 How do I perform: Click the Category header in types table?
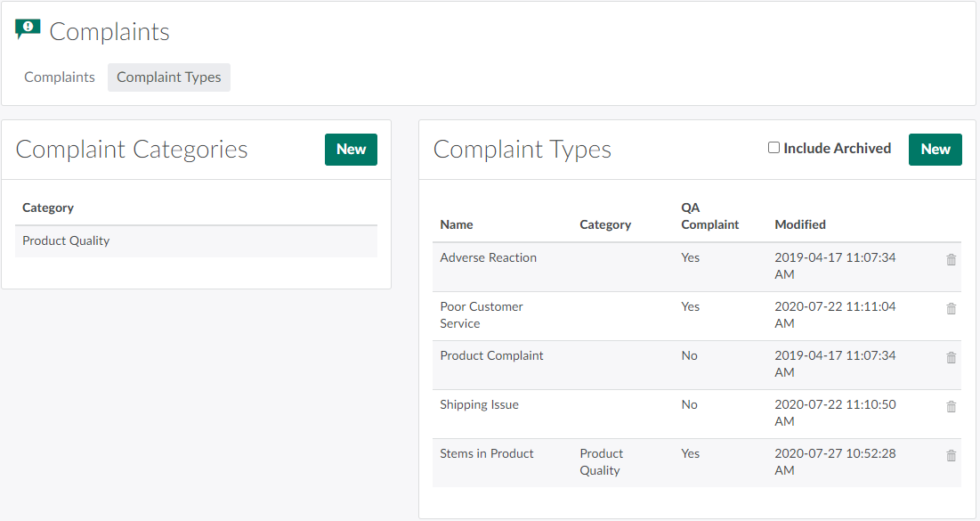pos(605,224)
